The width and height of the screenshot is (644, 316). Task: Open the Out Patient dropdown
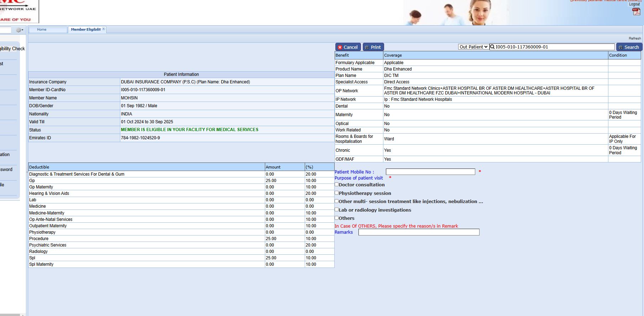tap(473, 47)
